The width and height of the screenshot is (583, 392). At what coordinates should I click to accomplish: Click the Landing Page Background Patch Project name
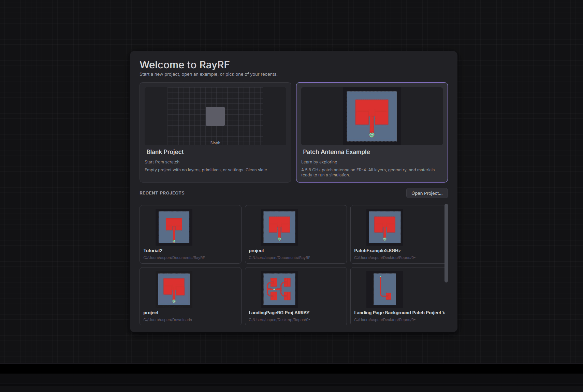point(399,313)
